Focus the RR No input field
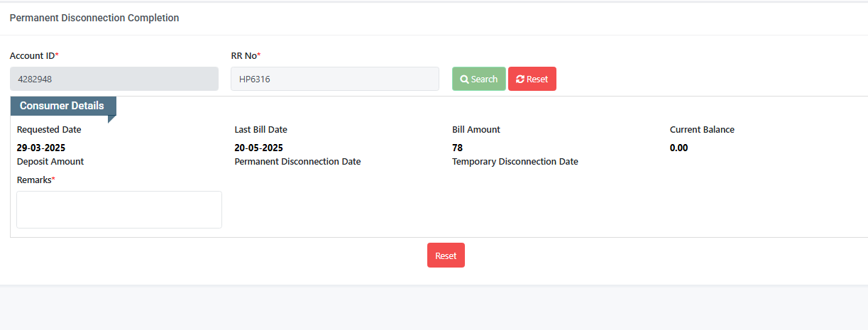 coord(335,79)
